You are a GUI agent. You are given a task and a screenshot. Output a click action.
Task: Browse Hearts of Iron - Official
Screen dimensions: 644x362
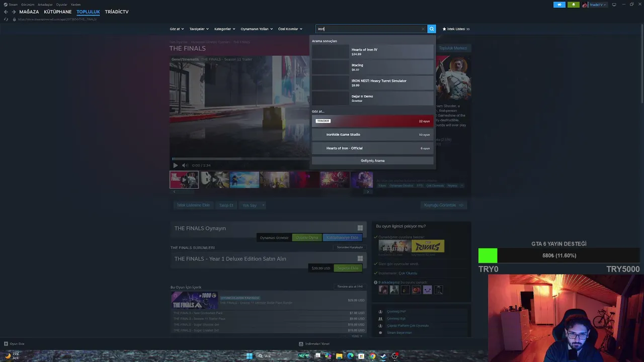tap(372, 148)
